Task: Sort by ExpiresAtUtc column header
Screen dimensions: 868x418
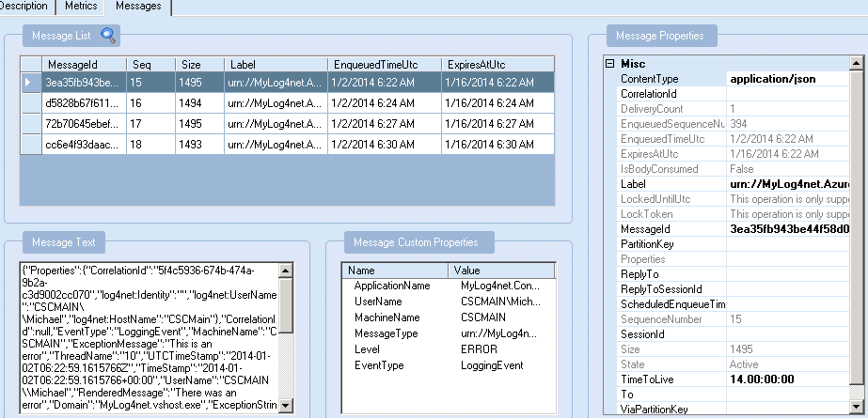Action: point(497,64)
